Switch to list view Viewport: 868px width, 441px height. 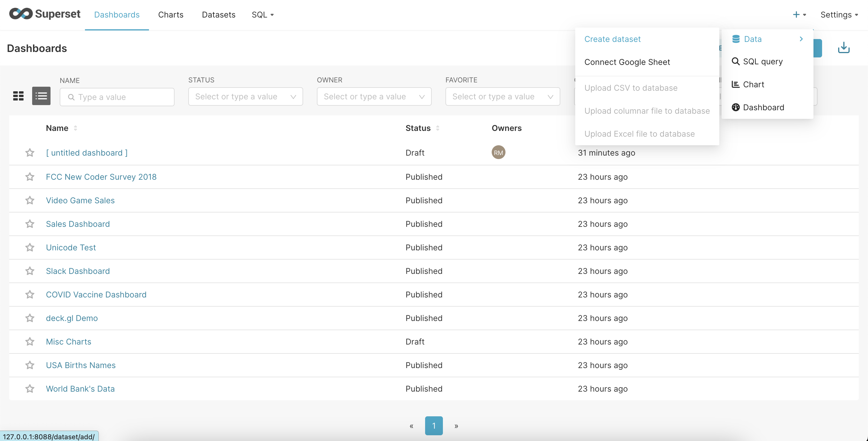41,96
